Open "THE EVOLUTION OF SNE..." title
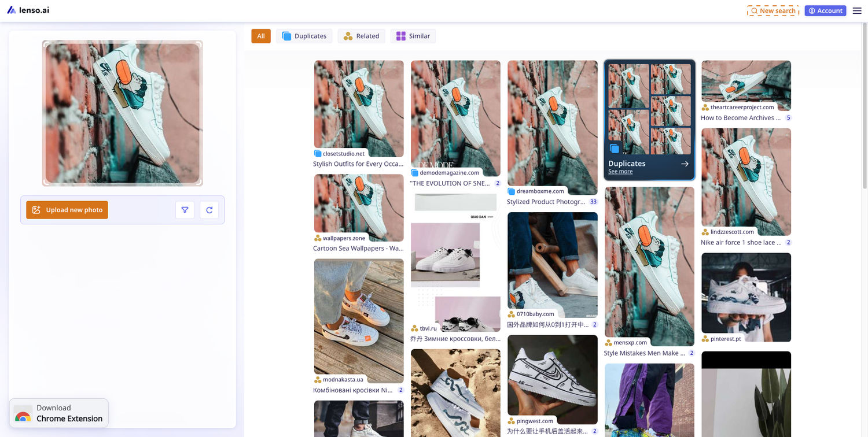The image size is (868, 437). click(450, 183)
